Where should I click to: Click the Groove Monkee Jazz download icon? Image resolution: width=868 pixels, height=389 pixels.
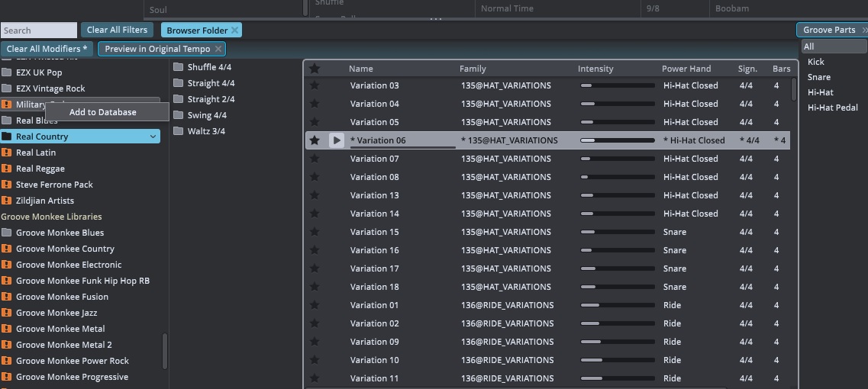pyautogui.click(x=7, y=313)
